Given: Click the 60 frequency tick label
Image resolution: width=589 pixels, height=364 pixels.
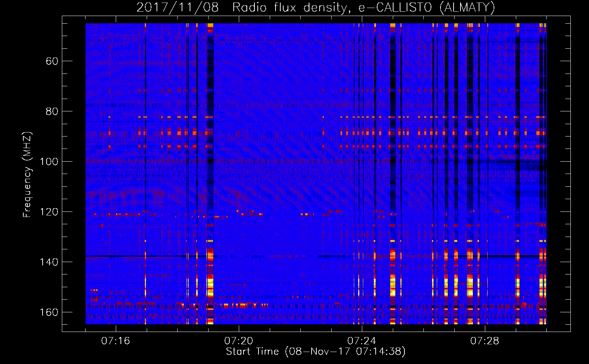Looking at the screenshot, I should [52, 61].
